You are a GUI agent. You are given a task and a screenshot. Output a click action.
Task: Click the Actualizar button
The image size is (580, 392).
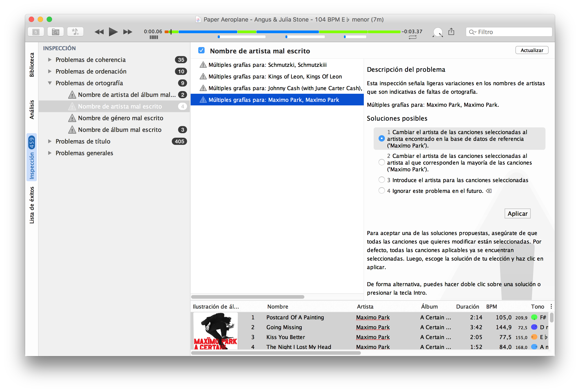point(532,50)
